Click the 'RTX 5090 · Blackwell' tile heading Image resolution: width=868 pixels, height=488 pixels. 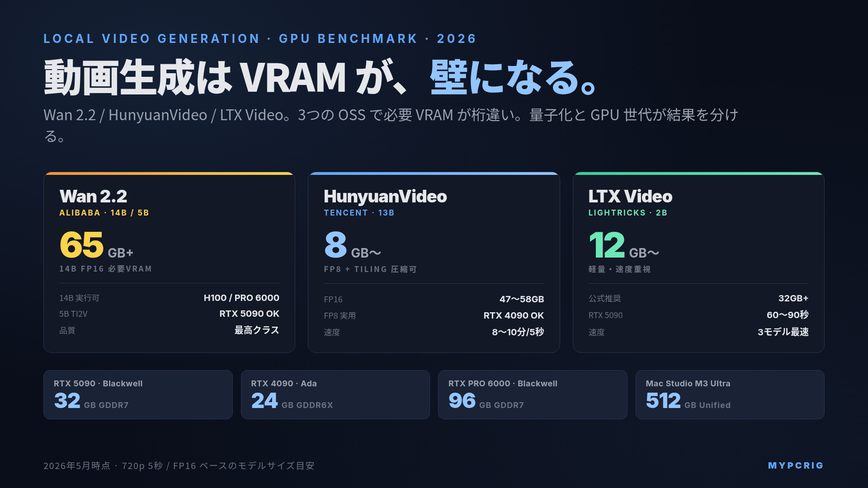[98, 384]
